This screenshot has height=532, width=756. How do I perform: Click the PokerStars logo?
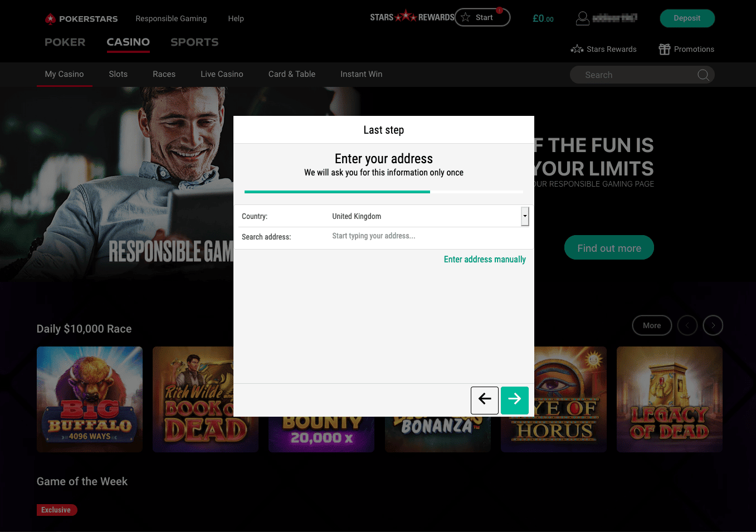[x=81, y=19]
